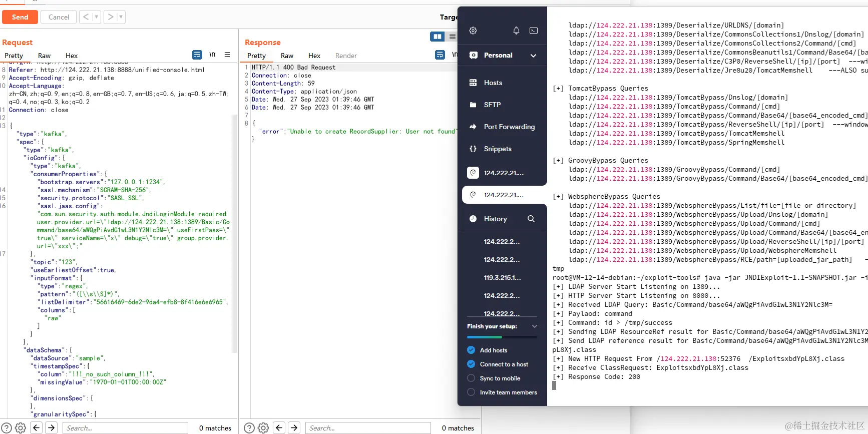Click the '"topic":"123"' line in the request body
This screenshot has height=434, width=868.
tap(55, 262)
